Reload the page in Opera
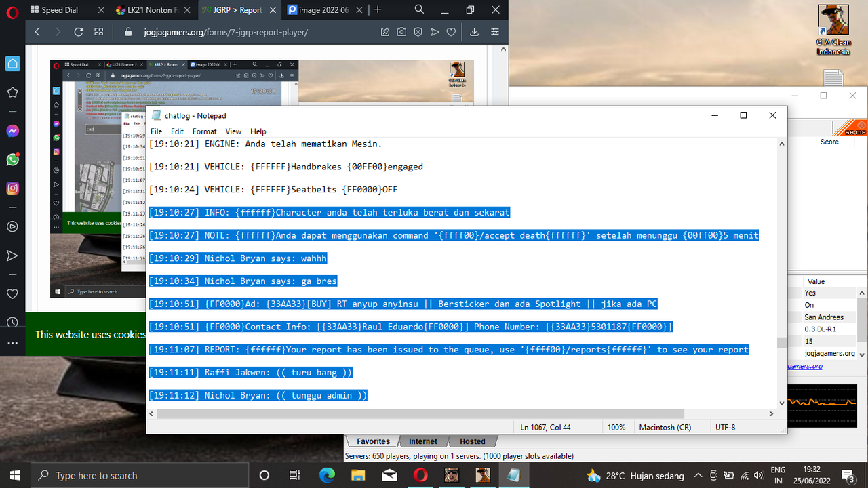 click(x=79, y=32)
